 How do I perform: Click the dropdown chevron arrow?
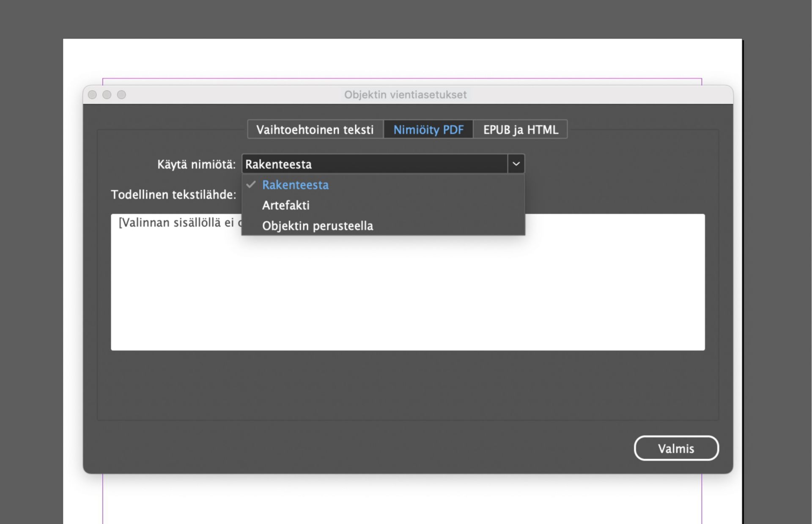516,164
